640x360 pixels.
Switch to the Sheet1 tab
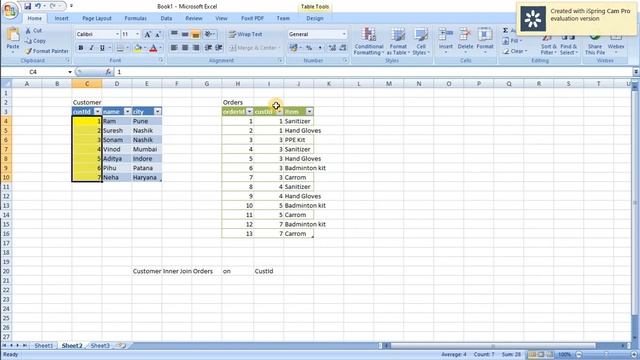[44, 346]
